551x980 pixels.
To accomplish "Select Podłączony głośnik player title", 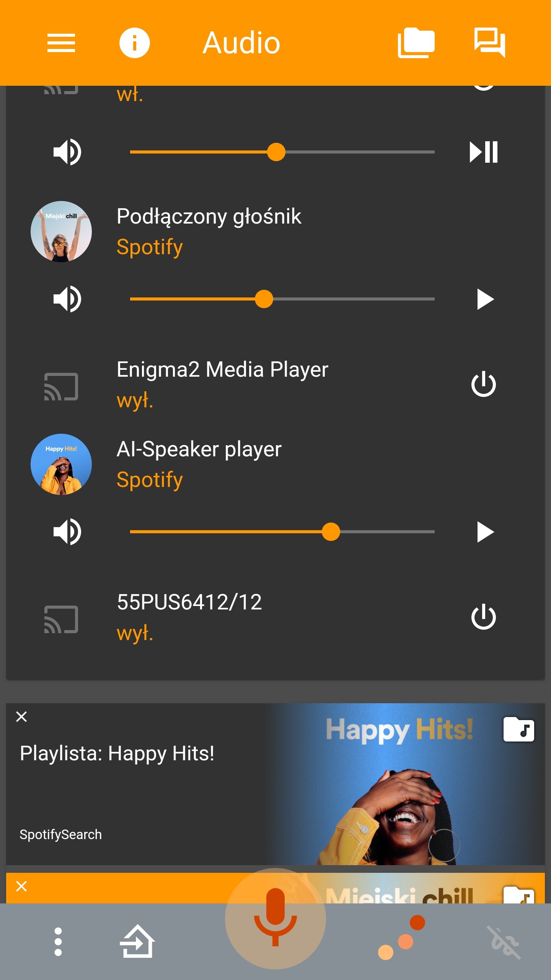I will coord(209,216).
